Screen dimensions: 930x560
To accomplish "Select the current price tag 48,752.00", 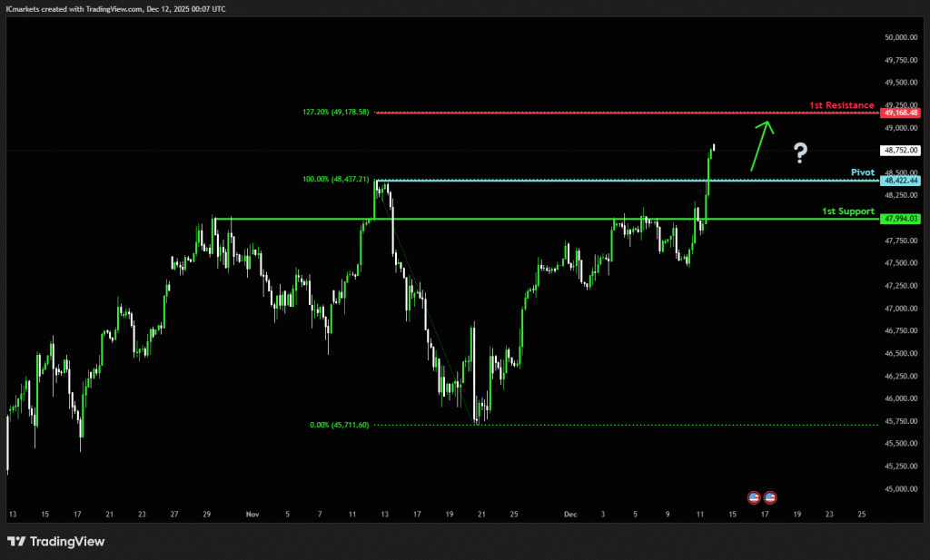I will [900, 151].
